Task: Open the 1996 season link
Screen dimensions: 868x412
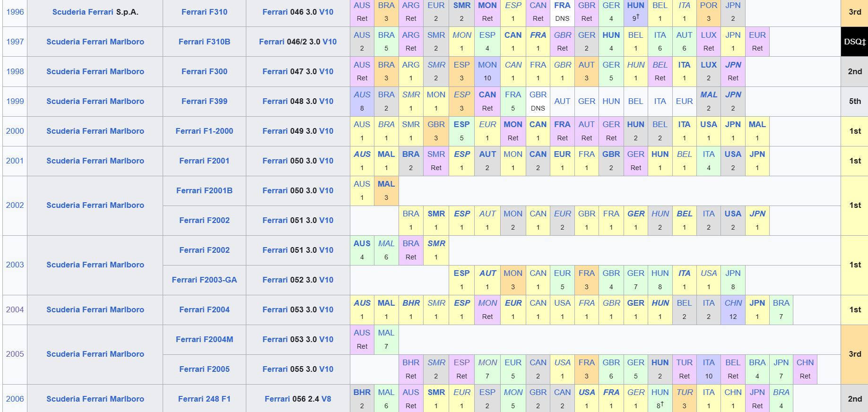Action: pos(15,12)
